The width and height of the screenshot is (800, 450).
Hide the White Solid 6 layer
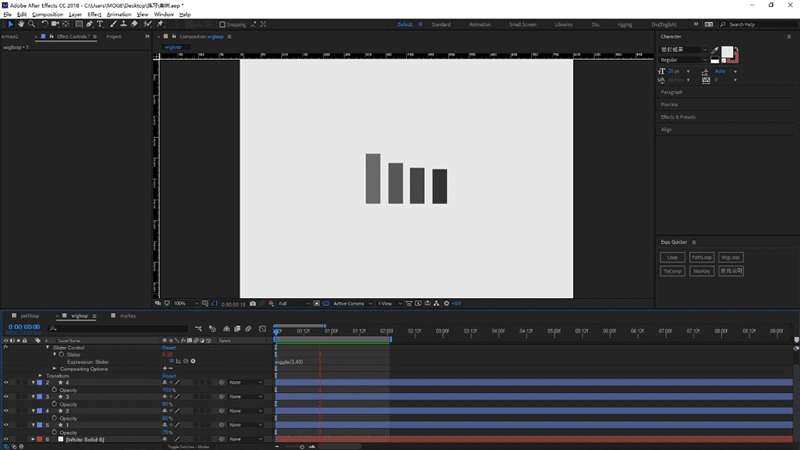pyautogui.click(x=6, y=439)
